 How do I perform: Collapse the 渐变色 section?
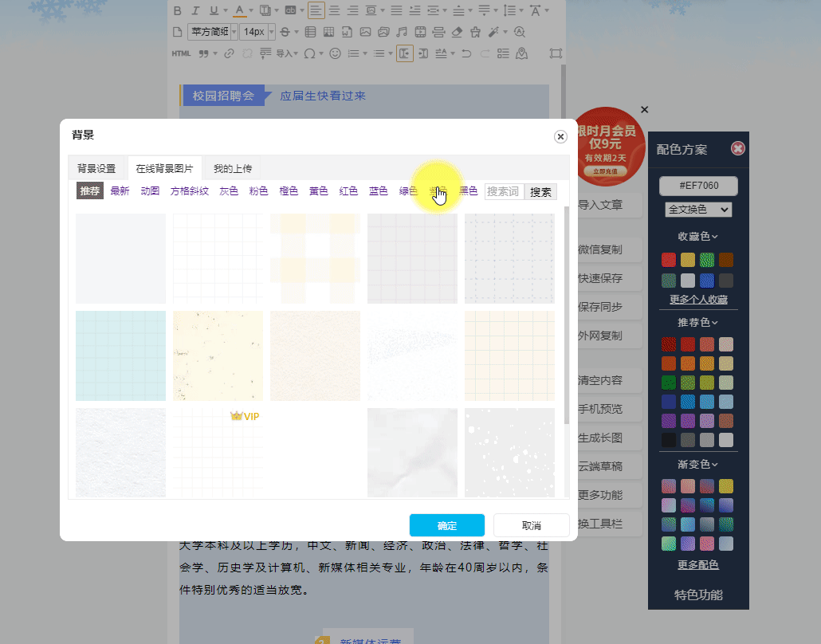click(x=698, y=464)
